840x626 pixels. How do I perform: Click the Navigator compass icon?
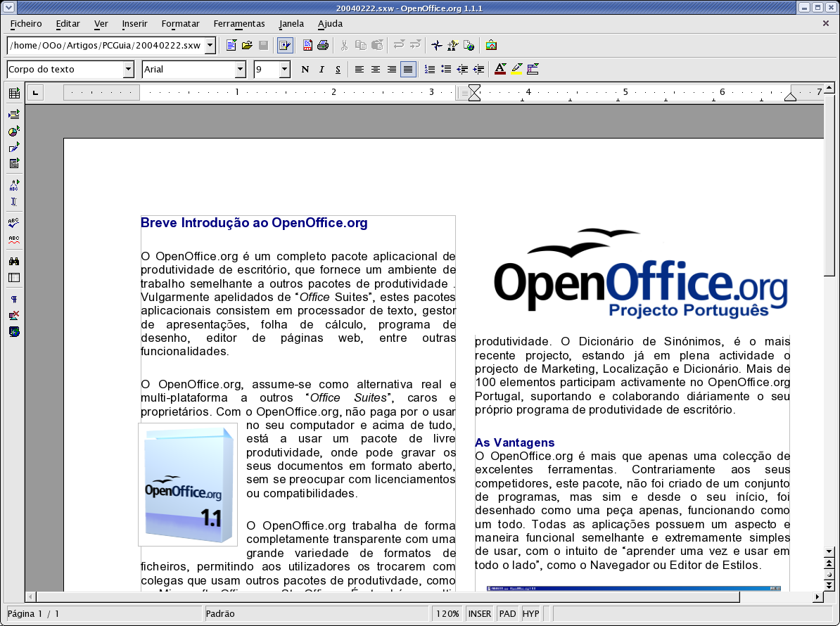pyautogui.click(x=436, y=46)
